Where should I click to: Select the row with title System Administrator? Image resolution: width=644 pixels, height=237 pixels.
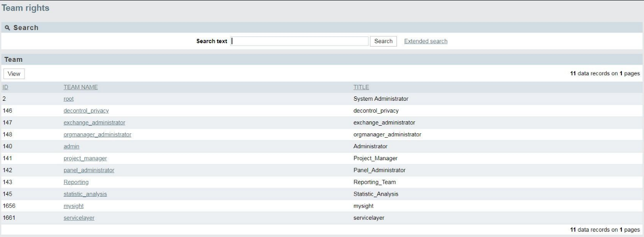point(322,99)
